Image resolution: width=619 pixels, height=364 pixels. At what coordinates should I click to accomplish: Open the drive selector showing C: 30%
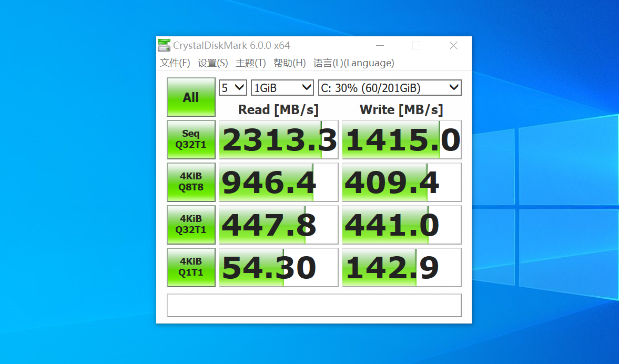390,88
